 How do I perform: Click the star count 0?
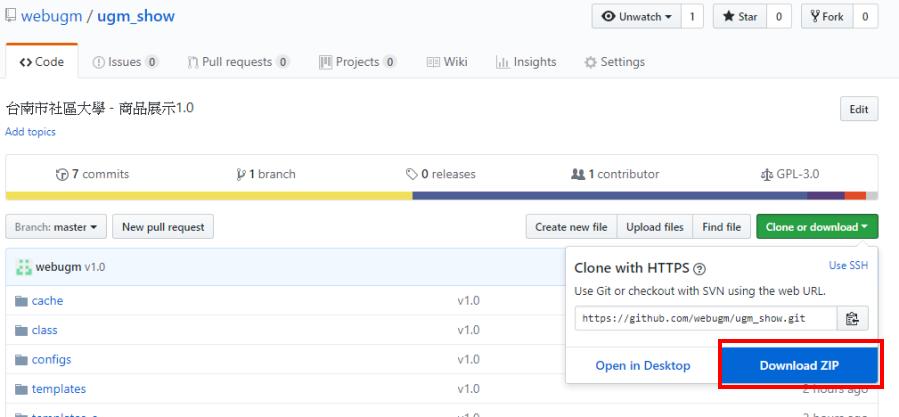(x=779, y=17)
